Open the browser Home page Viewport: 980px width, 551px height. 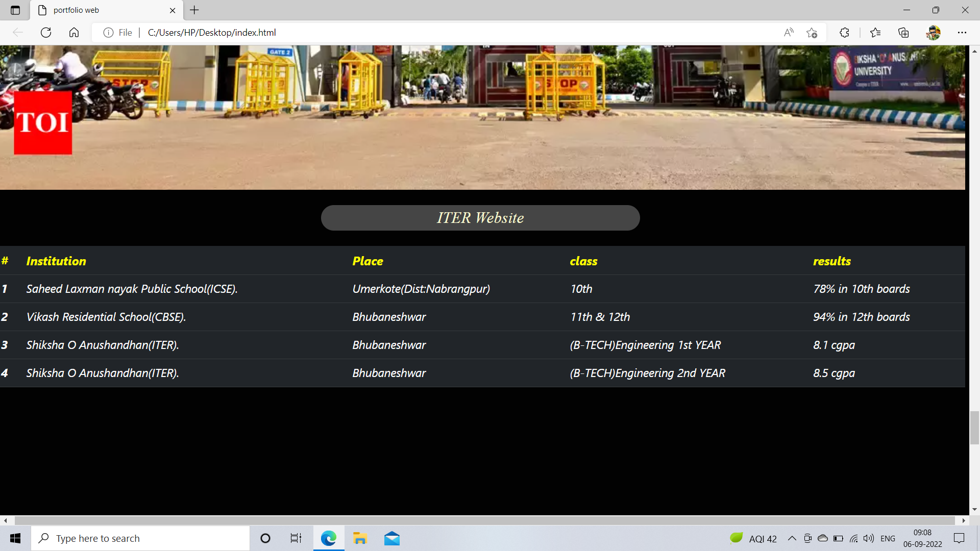(x=74, y=32)
